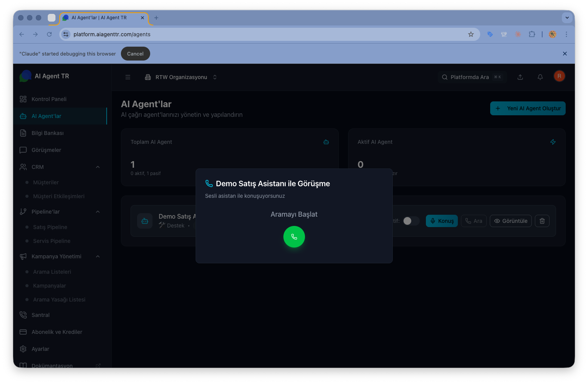Open AI Agent'lar sidebar item

click(60, 116)
